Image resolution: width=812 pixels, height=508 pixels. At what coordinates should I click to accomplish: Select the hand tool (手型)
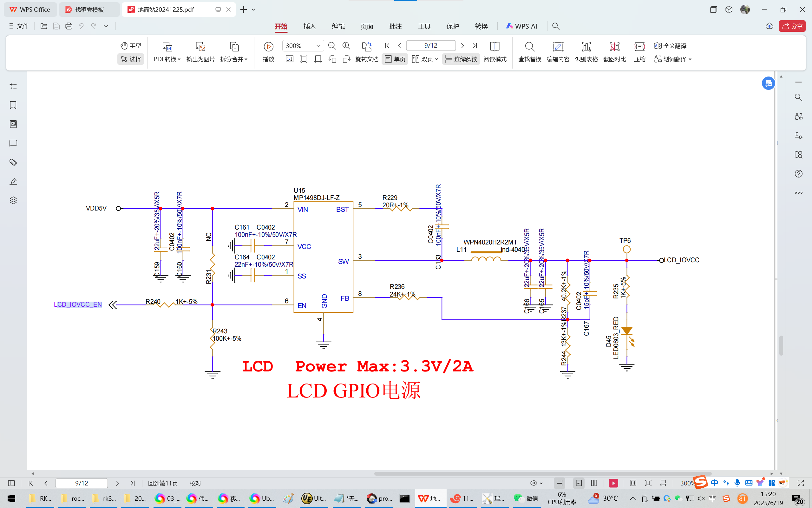131,45
